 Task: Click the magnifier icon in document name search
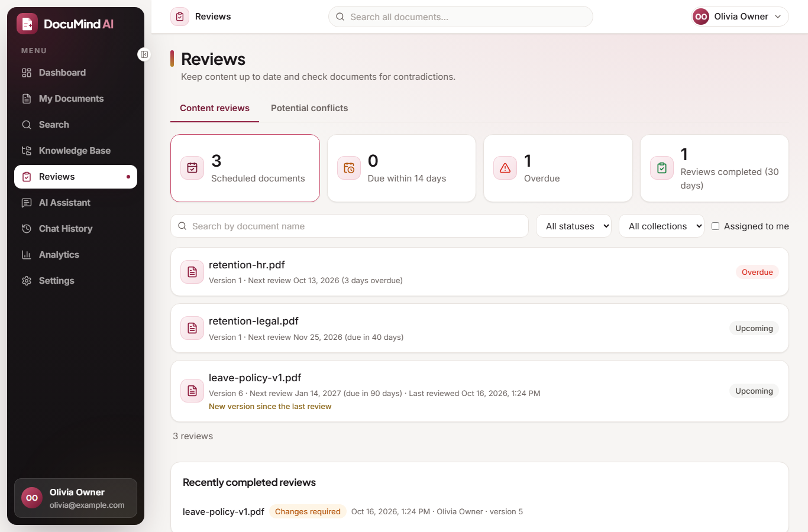pos(182,226)
